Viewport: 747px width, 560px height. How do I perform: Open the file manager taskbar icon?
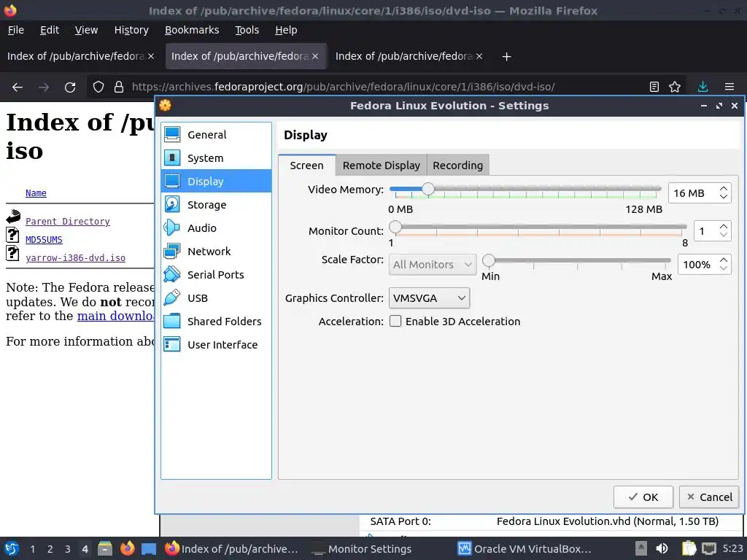point(105,548)
